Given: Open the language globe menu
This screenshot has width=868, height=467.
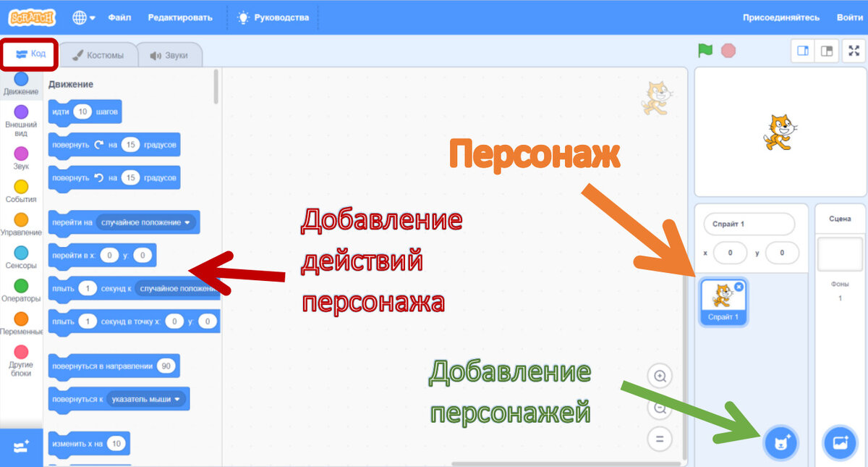Looking at the screenshot, I should pos(84,17).
